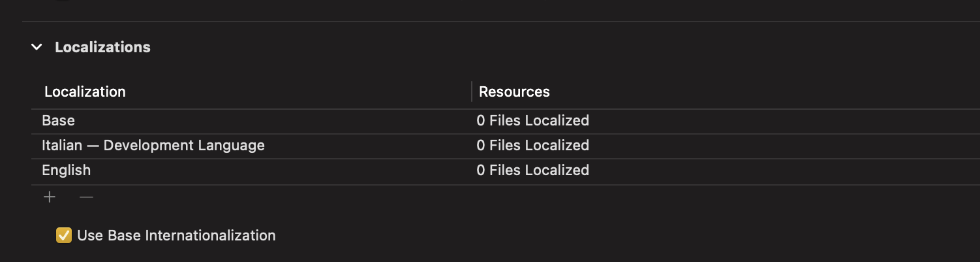Remove localization with the minus button
980x262 pixels.
pyautogui.click(x=86, y=197)
